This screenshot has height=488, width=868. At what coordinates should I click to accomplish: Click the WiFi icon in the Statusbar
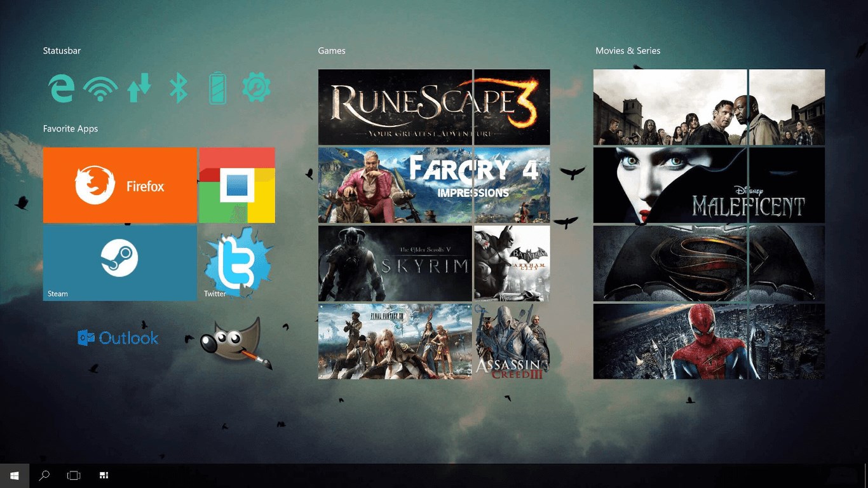(100, 88)
